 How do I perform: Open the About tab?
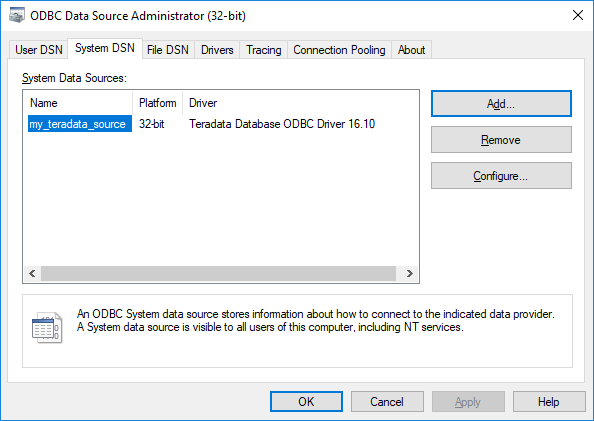[411, 50]
